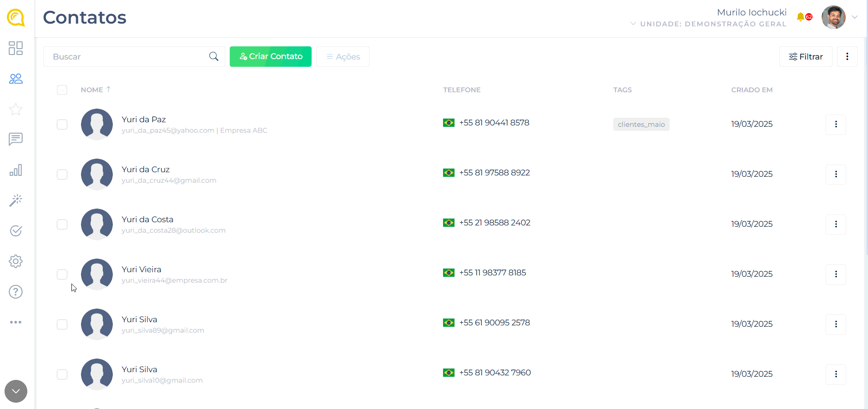Toggle the select-all checkbox in header
This screenshot has width=868, height=409.
(62, 90)
